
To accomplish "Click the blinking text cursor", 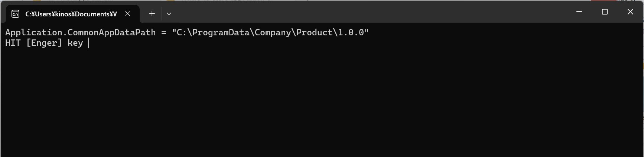I will [89, 43].
